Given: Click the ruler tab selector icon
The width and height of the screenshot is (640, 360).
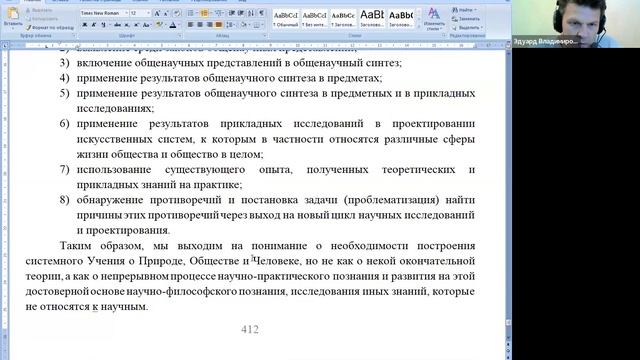Looking at the screenshot, I should (x=4, y=45).
